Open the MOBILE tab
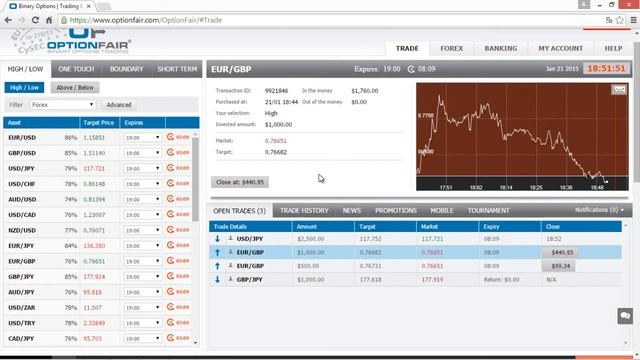This screenshot has height=360, width=640. (442, 211)
